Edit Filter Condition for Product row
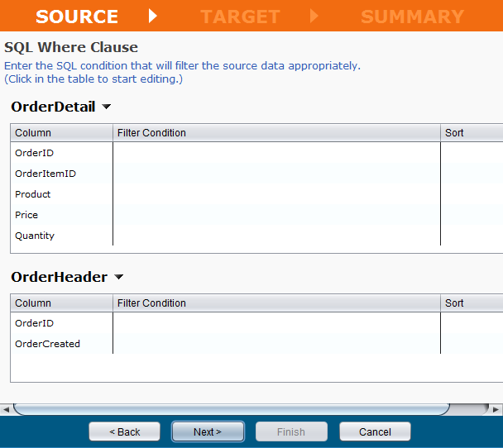503x448 pixels. (x=276, y=194)
